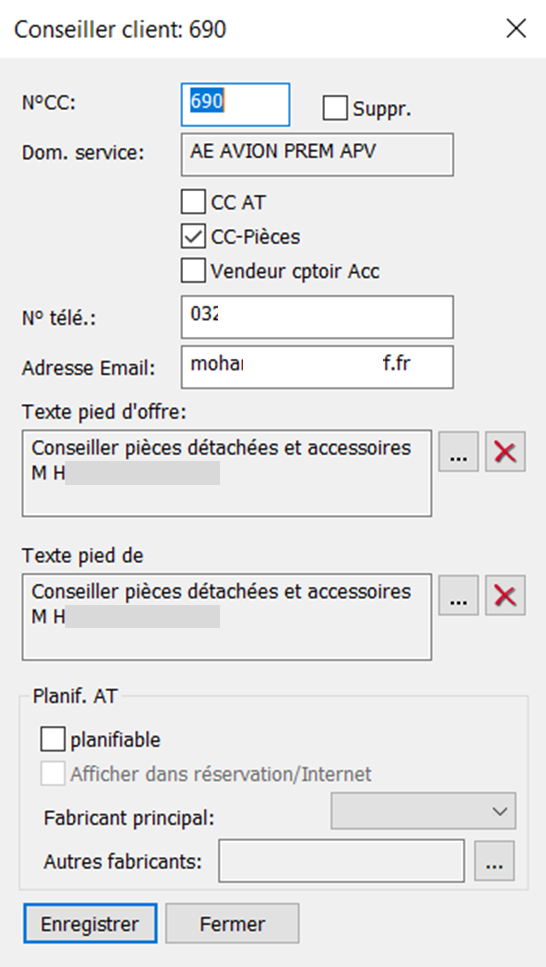Toggle Afficher dans réservation/Internet checkbox
The width and height of the screenshot is (546, 967).
pyautogui.click(x=52, y=773)
